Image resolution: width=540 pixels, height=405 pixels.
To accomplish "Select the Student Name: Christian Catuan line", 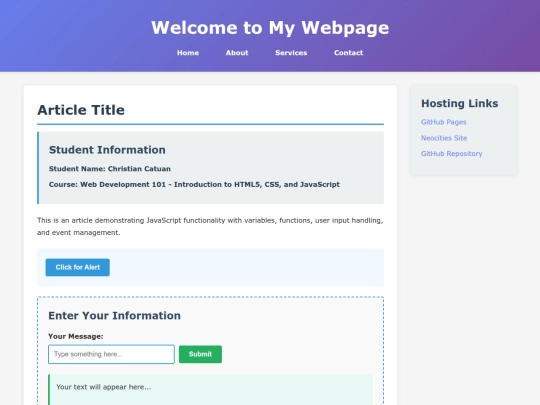I will click(x=110, y=169).
